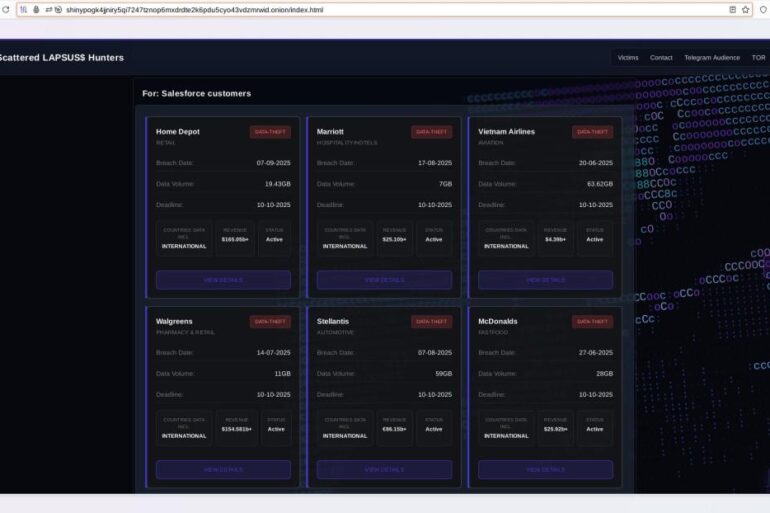
Task: Click View Details under Walgreens
Action: pos(223,469)
